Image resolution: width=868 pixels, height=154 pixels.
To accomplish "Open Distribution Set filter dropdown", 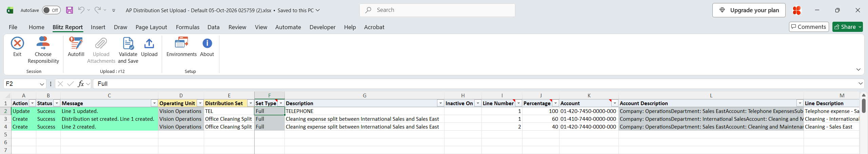I will click(251, 103).
